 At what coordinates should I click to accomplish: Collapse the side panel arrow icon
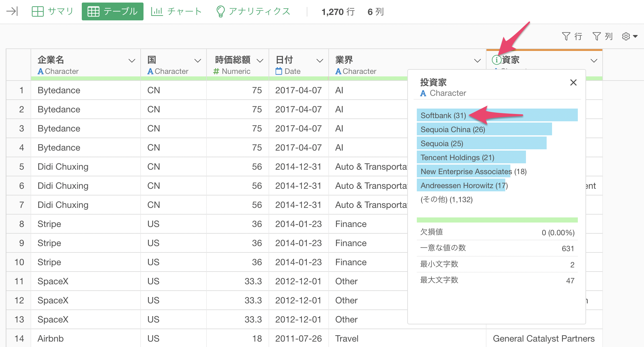12,12
